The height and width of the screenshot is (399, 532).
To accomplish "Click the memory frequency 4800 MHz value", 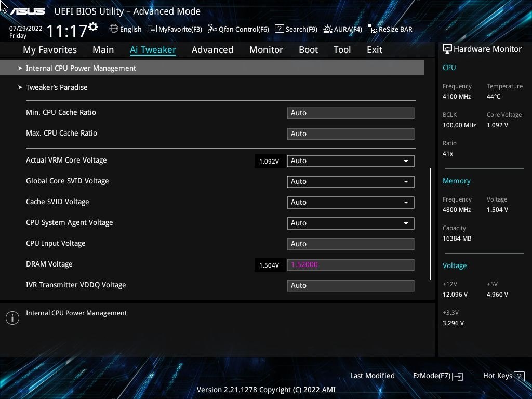I will pos(456,210).
